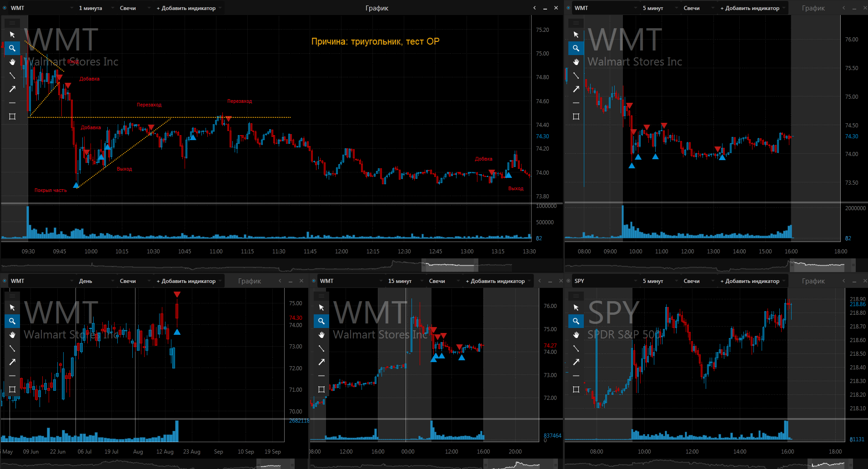
Task: Choose rectangle tool in WMT 15 минут chart
Action: (x=321, y=389)
